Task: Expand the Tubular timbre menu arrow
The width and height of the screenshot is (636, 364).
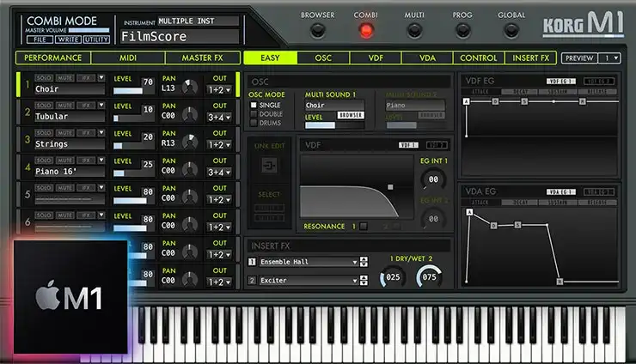Action: point(101,106)
